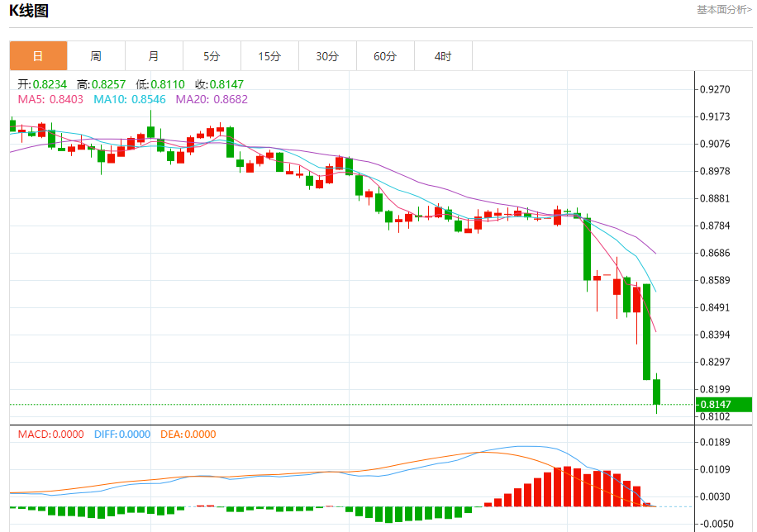Click the latest green candlestick near 0.8147
Screen dimensions: 757x532
tap(656, 392)
